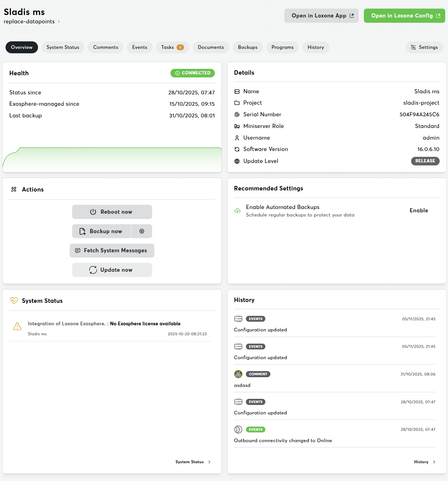Select the Programs tab
448x481 pixels.
coord(283,47)
